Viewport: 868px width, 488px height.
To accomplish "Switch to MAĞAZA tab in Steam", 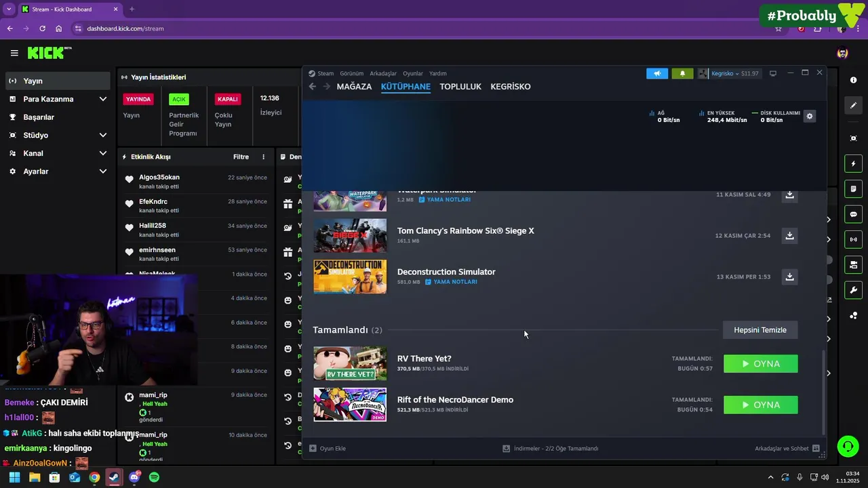I will (354, 87).
